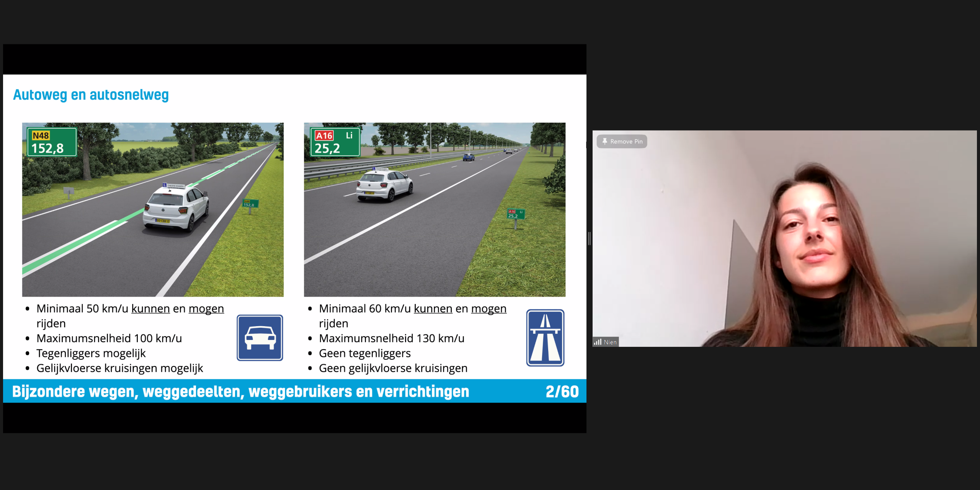Click underlined 'mogen' in the 60 km/u bullet
This screenshot has width=980, height=490.
tap(488, 309)
